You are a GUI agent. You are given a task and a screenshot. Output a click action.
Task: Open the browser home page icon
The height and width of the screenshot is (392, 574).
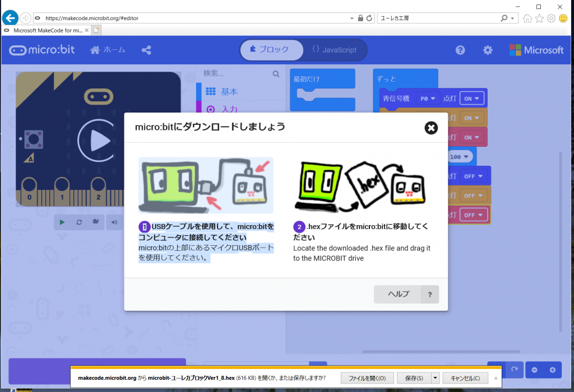click(527, 18)
